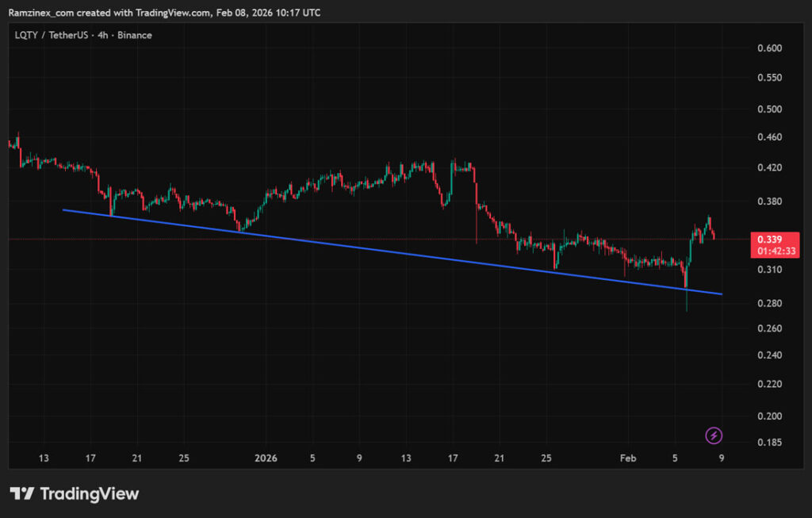Click the TradingView wordmark text at bottom
The height and width of the screenshot is (518, 812).
point(89,494)
